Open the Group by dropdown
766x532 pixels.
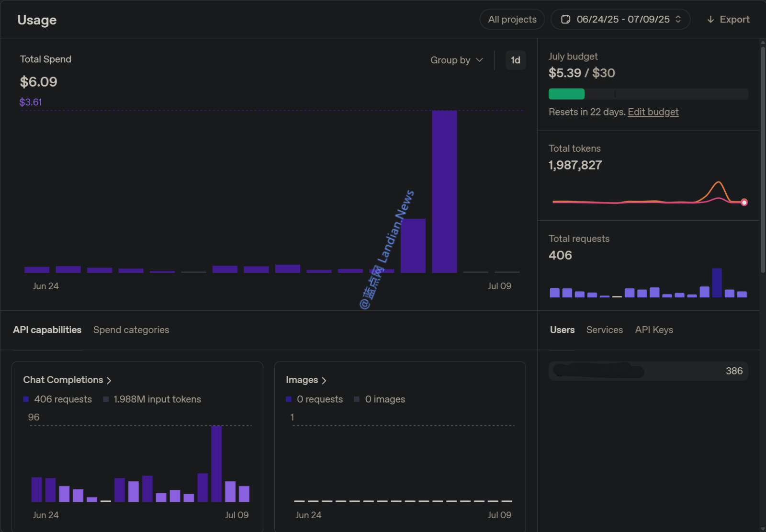[456, 60]
